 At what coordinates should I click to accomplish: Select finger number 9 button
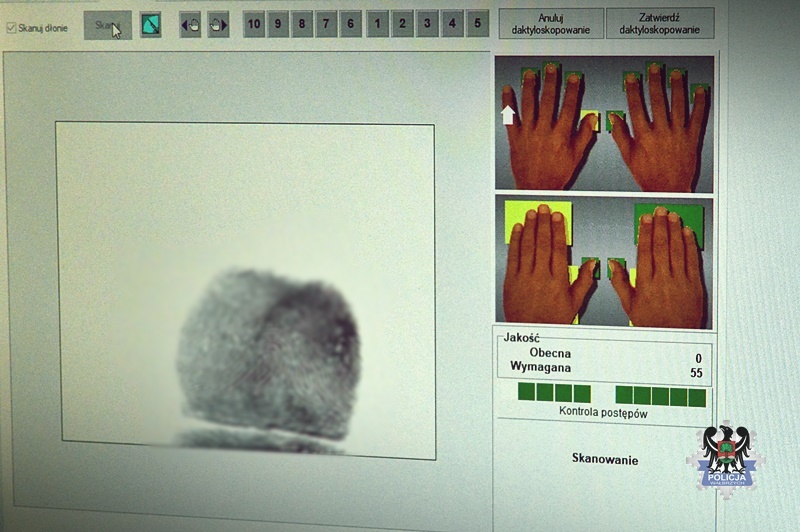[277, 23]
